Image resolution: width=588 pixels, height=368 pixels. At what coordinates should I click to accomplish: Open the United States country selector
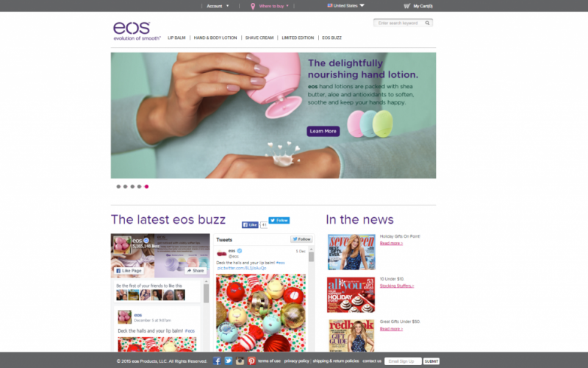pos(345,6)
